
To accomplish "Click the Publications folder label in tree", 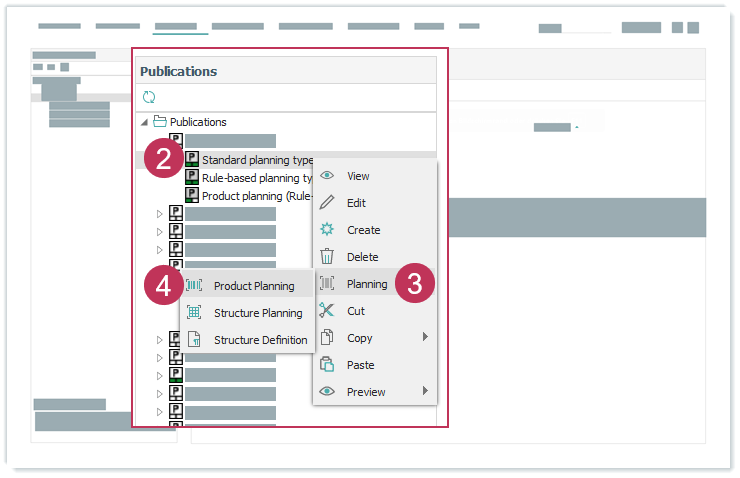I will click(198, 122).
